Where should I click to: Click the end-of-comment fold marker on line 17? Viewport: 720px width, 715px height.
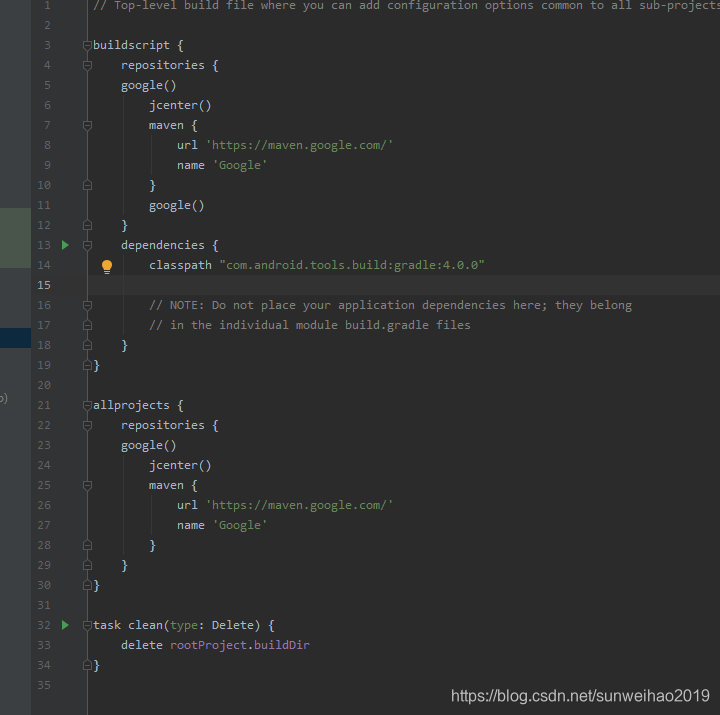coord(87,325)
